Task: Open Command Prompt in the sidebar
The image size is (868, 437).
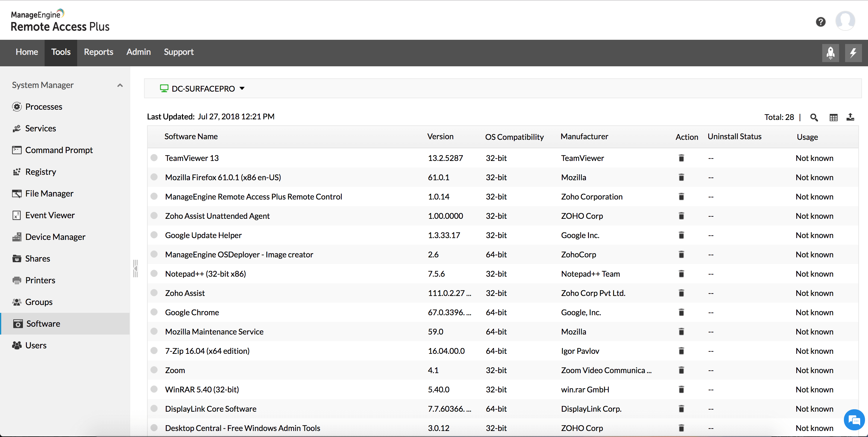Action: [59, 150]
